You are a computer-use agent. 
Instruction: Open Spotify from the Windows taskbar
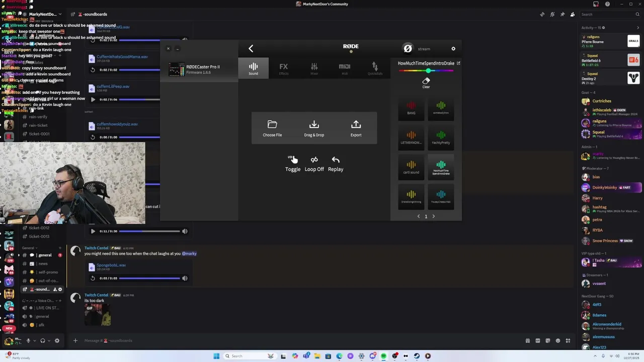(x=383, y=356)
